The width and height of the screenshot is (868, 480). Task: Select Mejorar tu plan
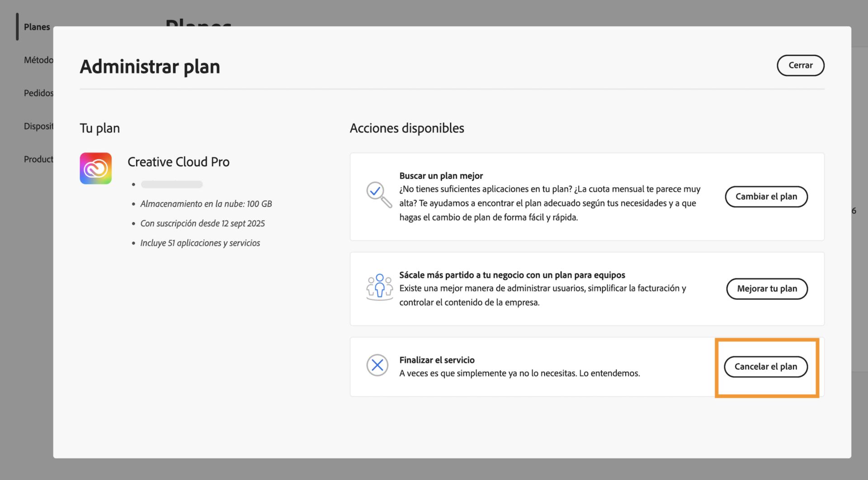(x=767, y=289)
